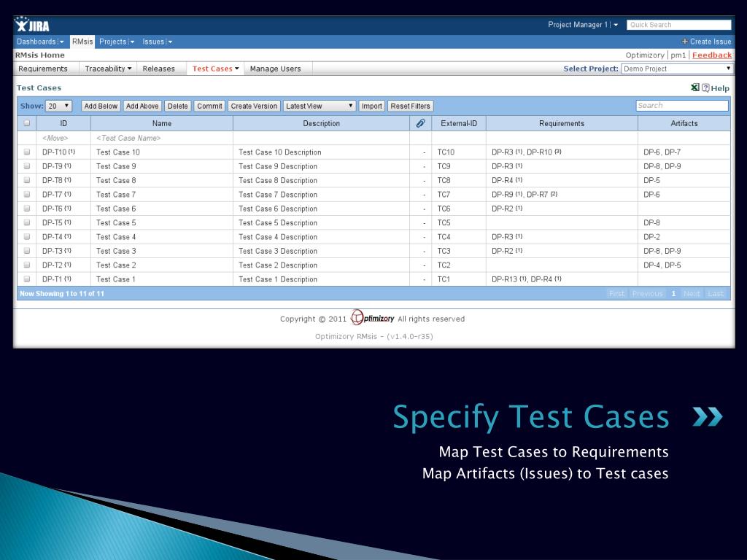The image size is (747, 560).
Task: Click the RMsis Home link
Action: (39, 55)
